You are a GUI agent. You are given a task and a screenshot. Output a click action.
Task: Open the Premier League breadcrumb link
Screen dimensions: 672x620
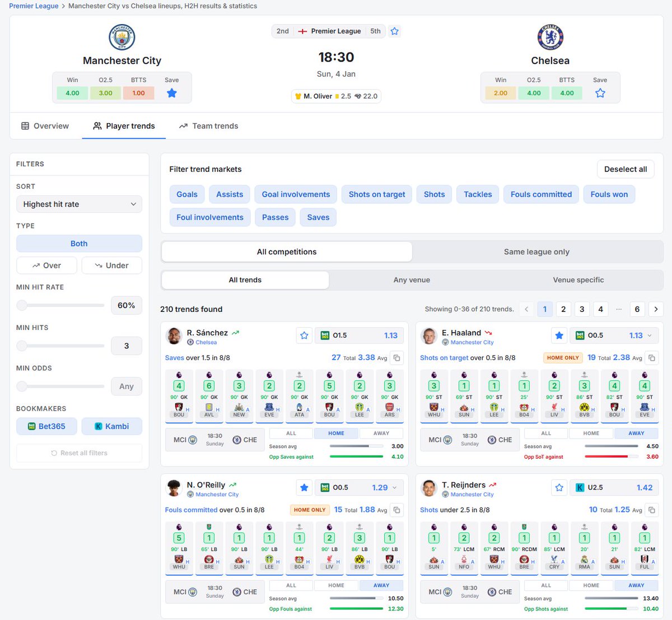tap(34, 6)
